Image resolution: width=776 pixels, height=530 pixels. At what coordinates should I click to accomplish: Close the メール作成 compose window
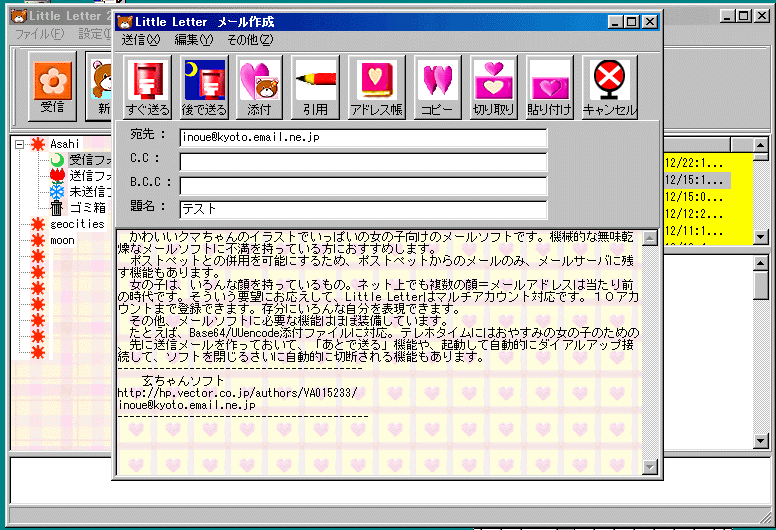650,22
